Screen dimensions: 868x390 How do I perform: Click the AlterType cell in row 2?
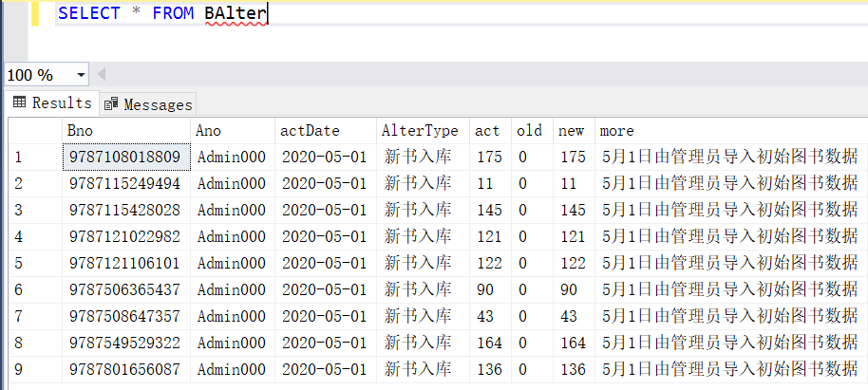coord(419,183)
